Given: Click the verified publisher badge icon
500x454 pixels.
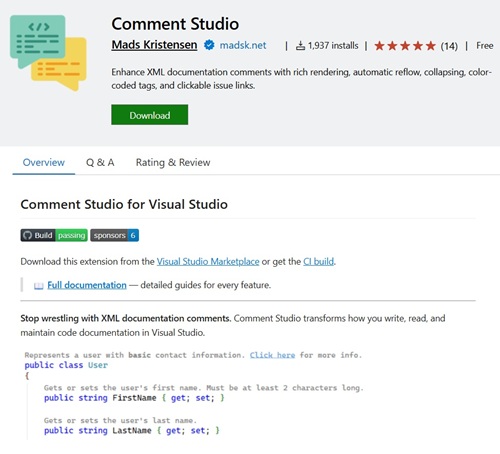Looking at the screenshot, I should [x=209, y=45].
